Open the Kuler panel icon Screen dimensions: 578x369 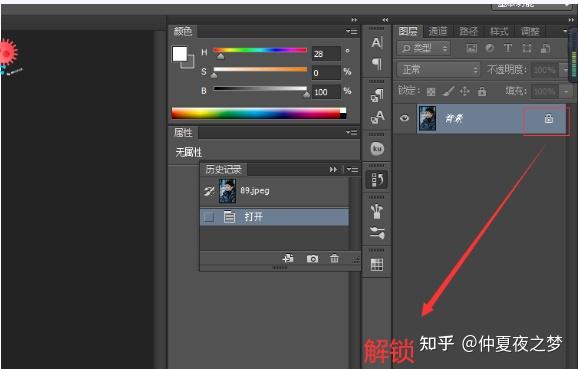[x=377, y=149]
